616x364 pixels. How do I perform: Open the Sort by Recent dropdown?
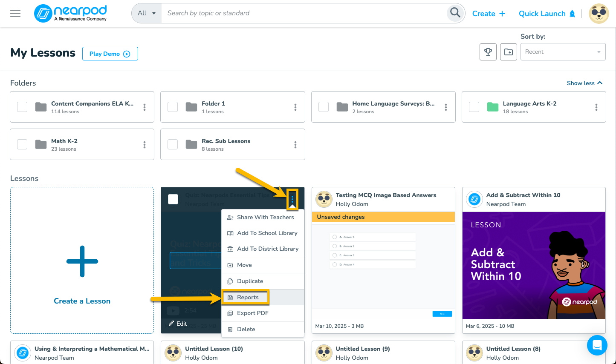coord(563,52)
